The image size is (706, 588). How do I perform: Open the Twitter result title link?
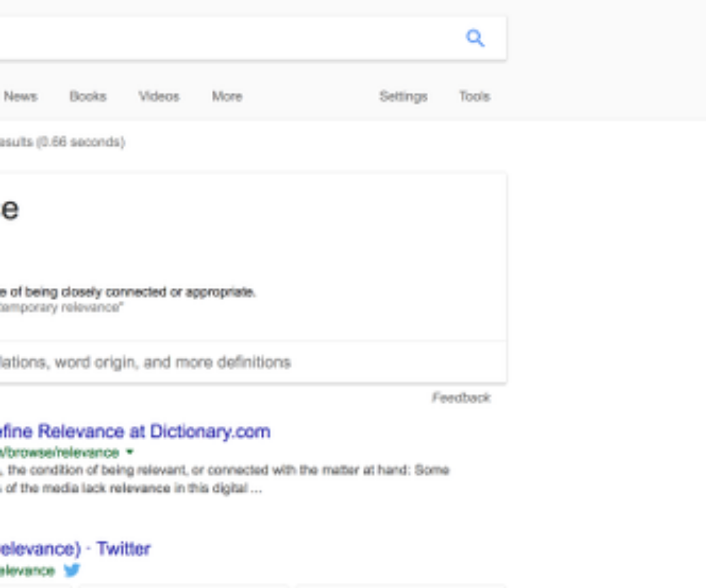click(x=75, y=548)
